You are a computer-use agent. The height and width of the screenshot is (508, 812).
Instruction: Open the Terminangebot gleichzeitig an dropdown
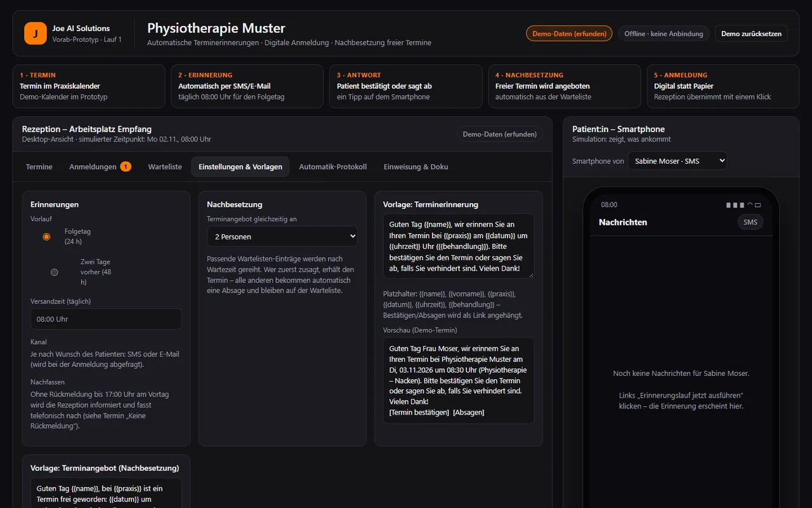point(282,236)
